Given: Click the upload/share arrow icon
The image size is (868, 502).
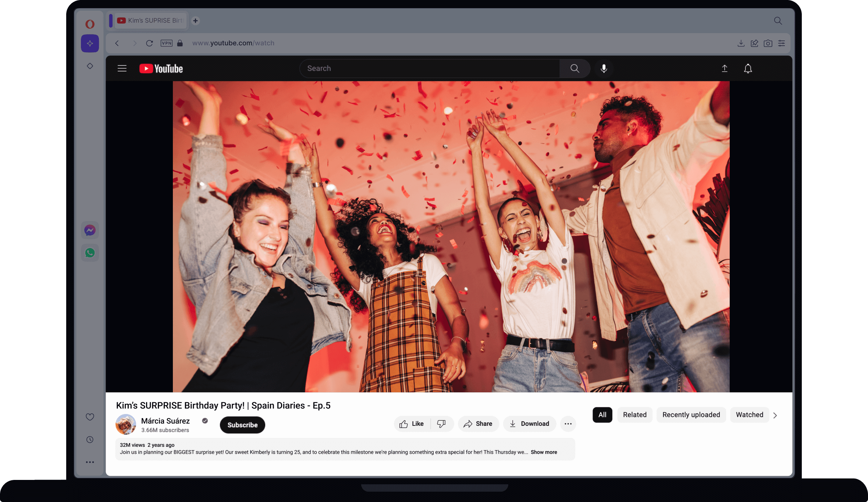Looking at the screenshot, I should pos(725,68).
